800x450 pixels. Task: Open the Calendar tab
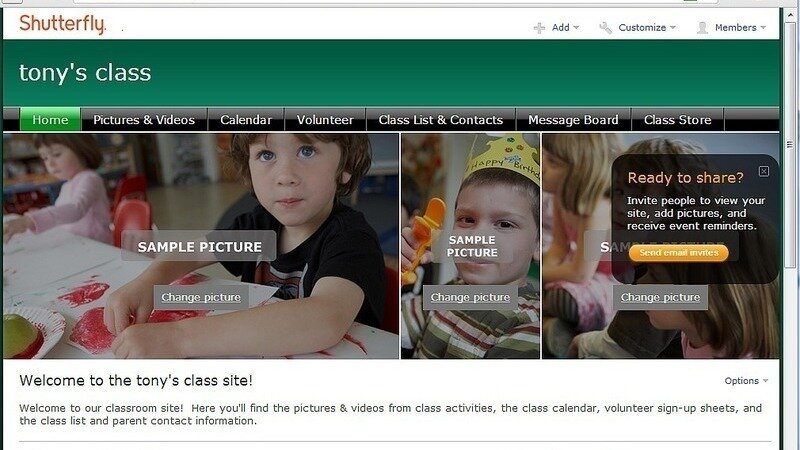click(246, 120)
